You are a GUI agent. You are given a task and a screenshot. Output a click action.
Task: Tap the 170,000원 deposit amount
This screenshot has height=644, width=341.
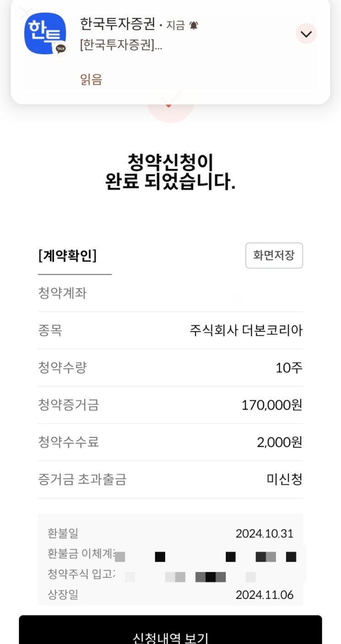point(272,405)
